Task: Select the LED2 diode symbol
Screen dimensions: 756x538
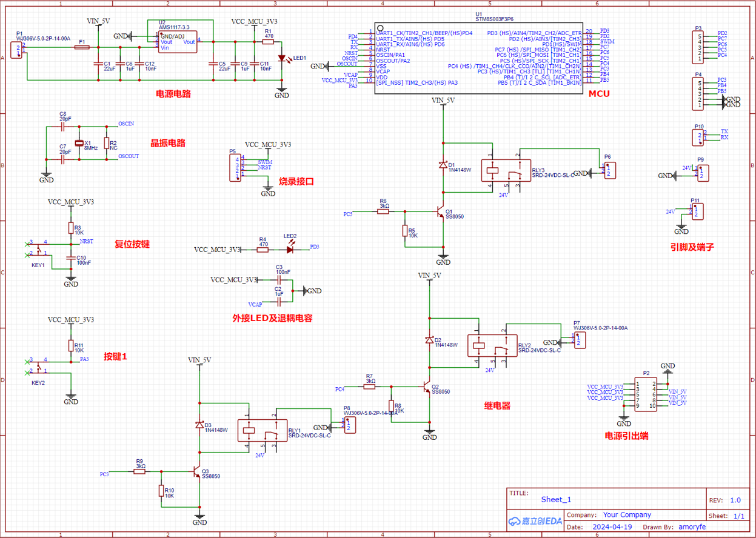Action: click(x=290, y=249)
